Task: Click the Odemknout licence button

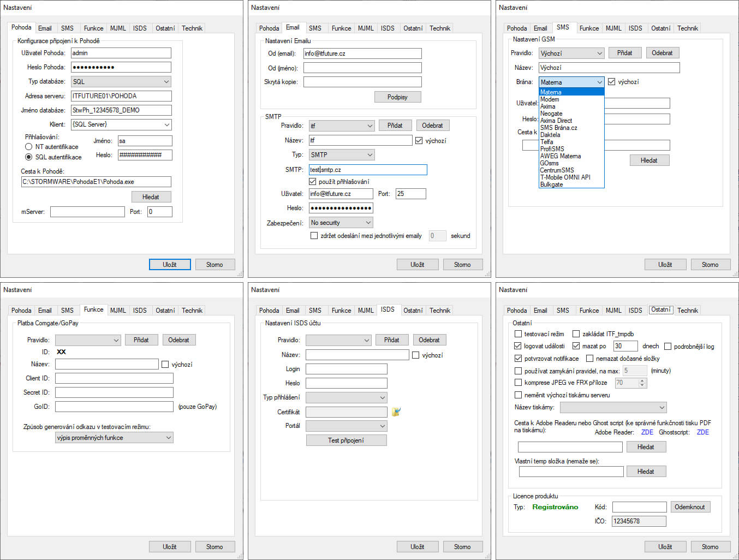Action: 689,507
